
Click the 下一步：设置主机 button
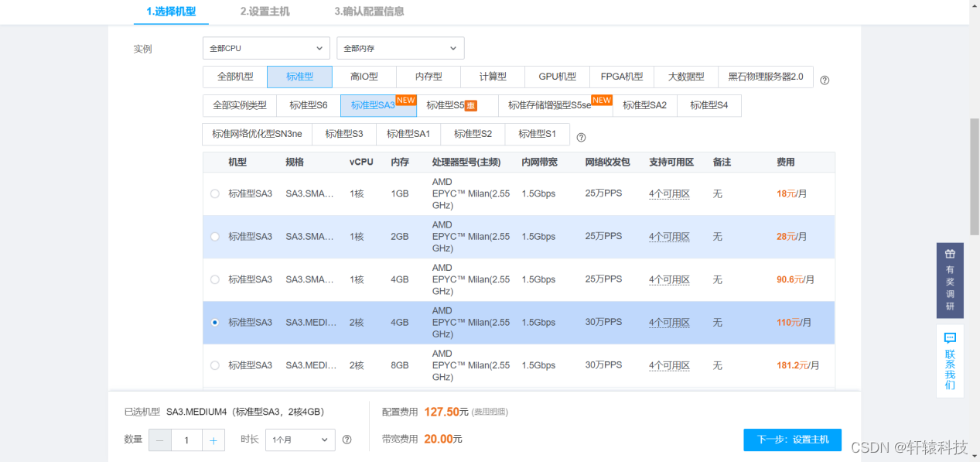pyautogui.click(x=792, y=440)
